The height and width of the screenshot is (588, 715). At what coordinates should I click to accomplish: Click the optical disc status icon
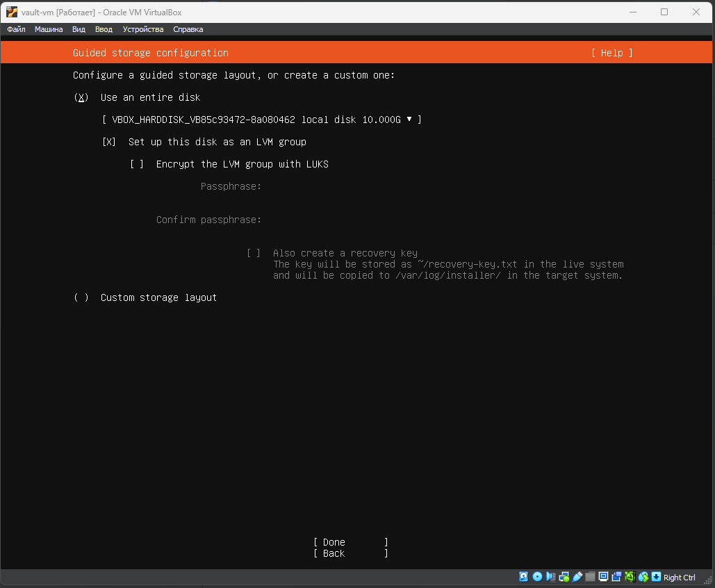coord(538,577)
